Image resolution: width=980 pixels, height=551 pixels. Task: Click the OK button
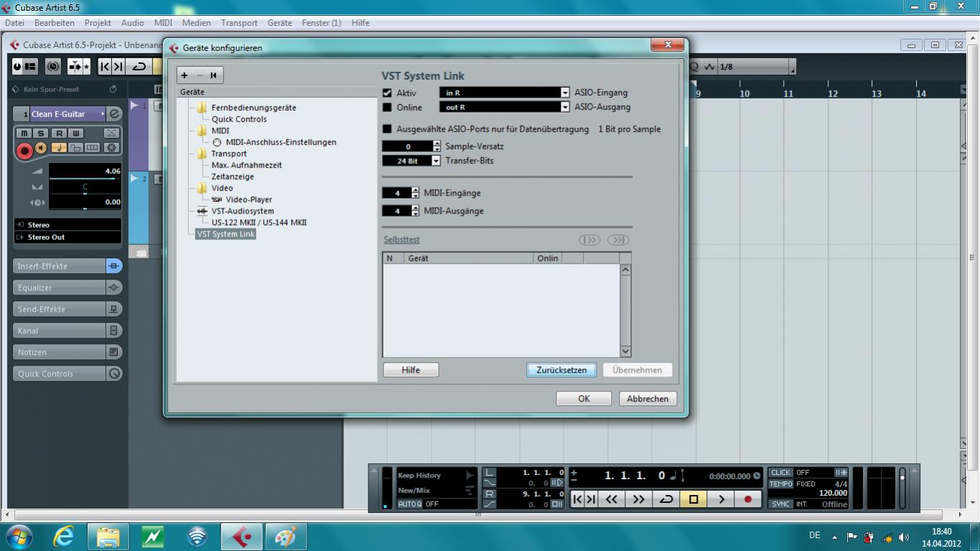[584, 399]
